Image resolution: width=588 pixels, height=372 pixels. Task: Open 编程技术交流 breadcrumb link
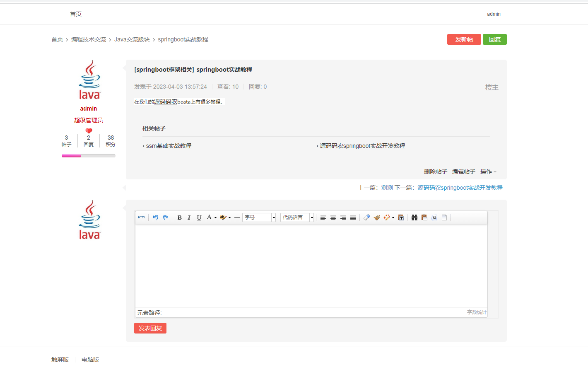point(89,39)
